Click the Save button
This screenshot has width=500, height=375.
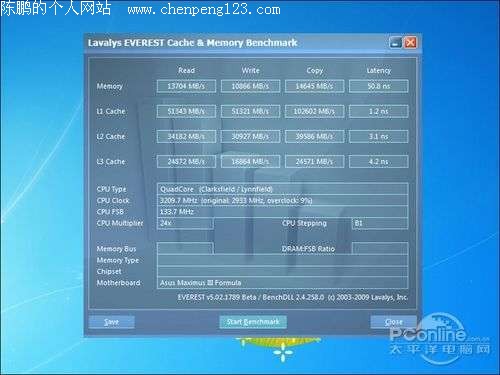click(x=112, y=322)
